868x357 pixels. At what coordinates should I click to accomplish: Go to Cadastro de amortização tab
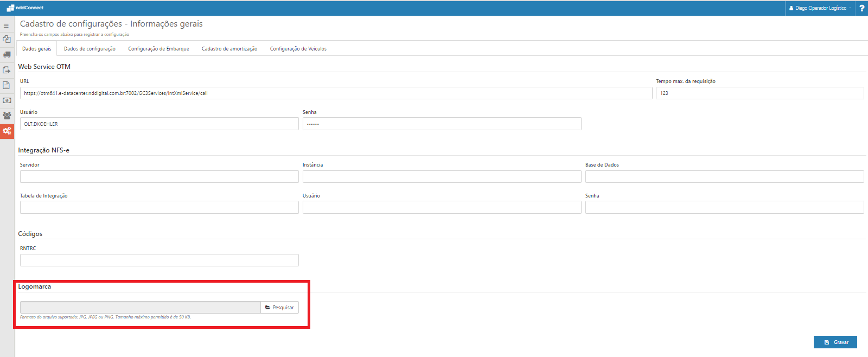(229, 49)
